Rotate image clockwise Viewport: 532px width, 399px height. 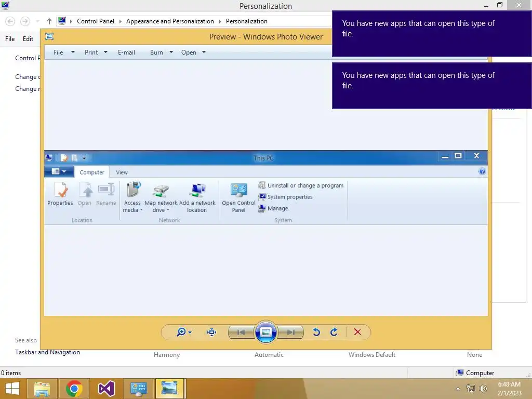point(334,332)
